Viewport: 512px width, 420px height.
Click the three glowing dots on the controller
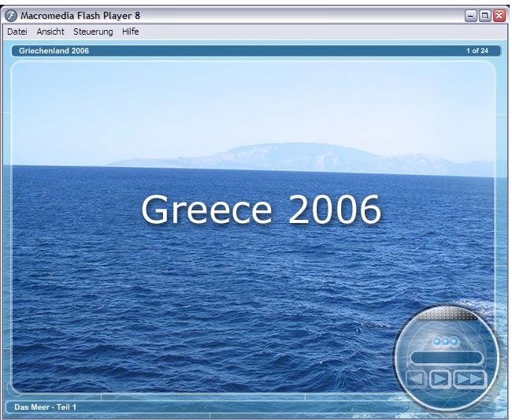[x=445, y=342]
